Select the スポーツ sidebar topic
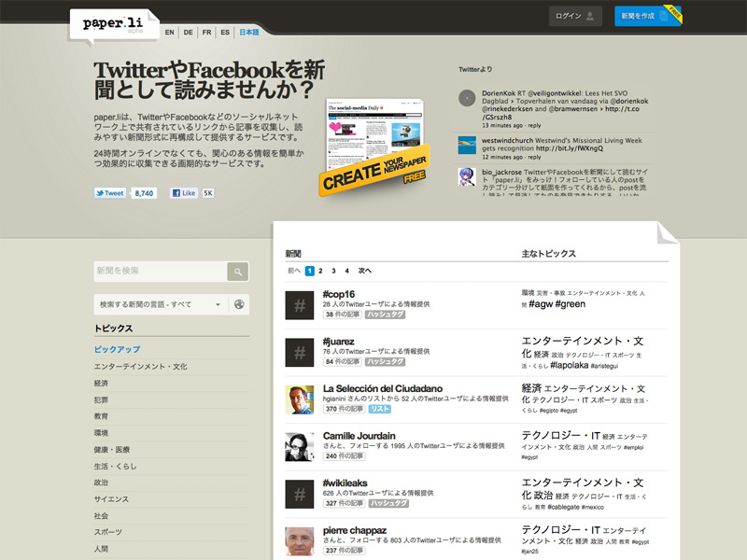Screen dimensions: 747x560 tap(108, 532)
